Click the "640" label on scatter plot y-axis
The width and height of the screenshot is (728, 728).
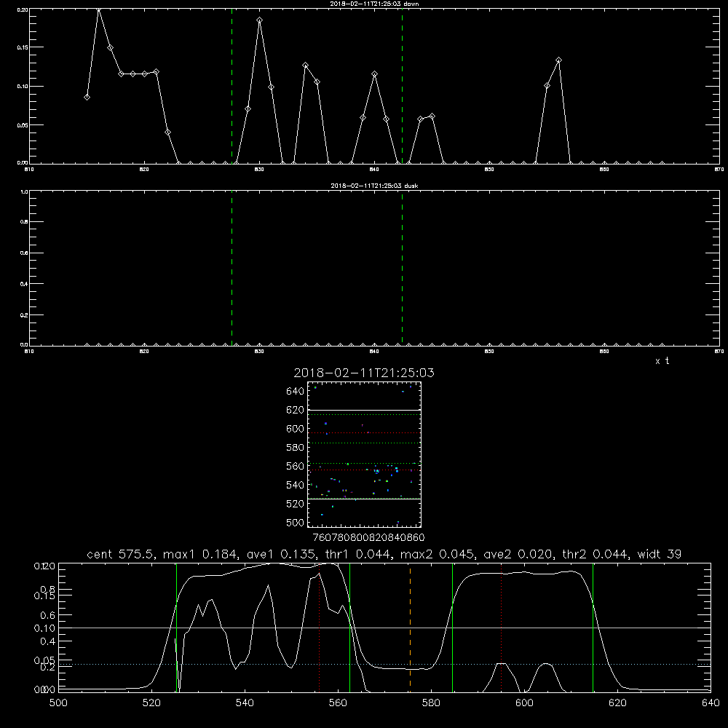(x=296, y=392)
